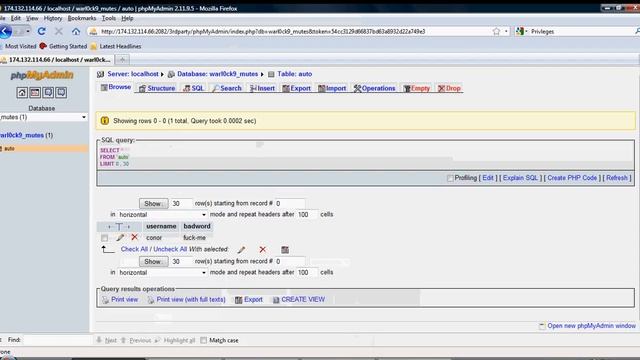Open the Browse tab
Image resolution: width=640 pixels, height=360 pixels.
click(116, 87)
